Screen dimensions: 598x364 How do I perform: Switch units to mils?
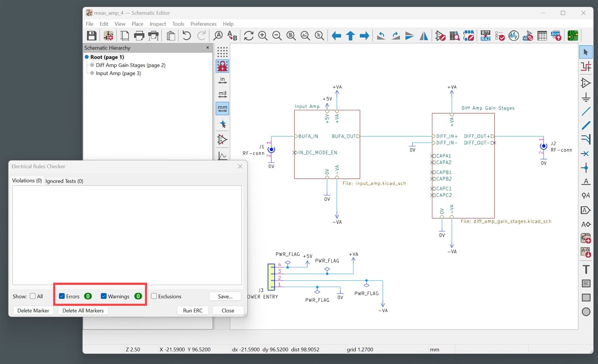[222, 94]
